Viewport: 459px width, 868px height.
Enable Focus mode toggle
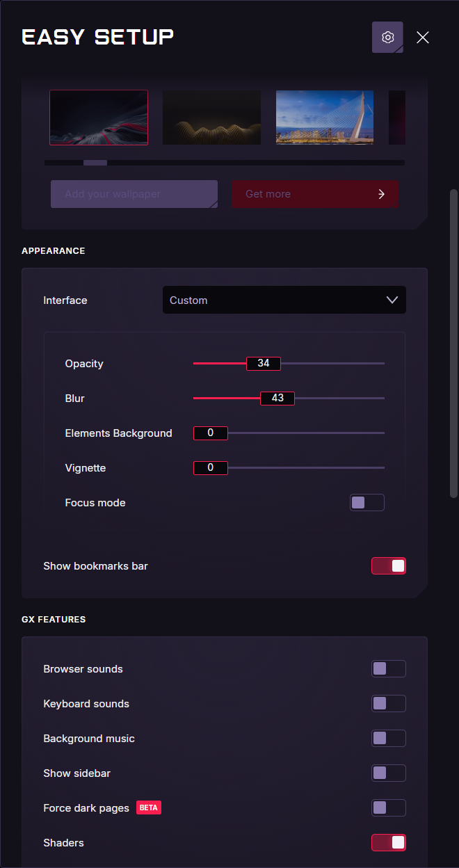(x=367, y=503)
